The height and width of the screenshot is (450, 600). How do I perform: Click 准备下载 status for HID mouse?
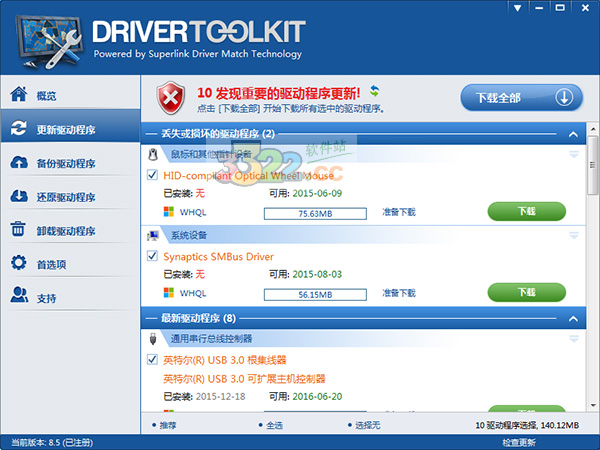399,212
